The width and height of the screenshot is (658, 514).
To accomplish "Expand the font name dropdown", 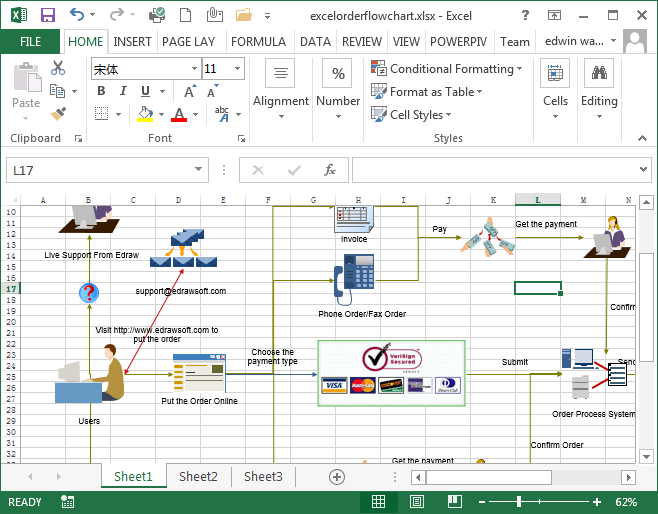I will click(x=194, y=69).
